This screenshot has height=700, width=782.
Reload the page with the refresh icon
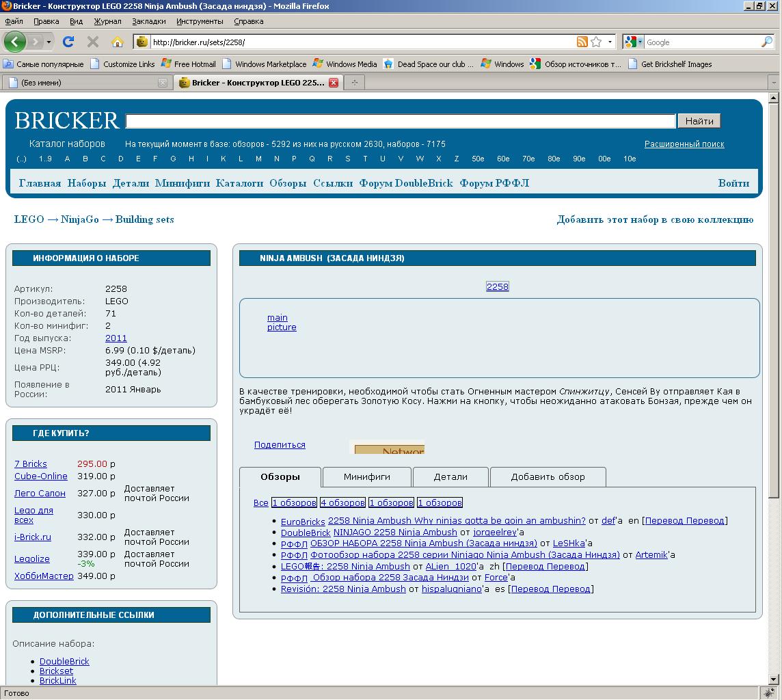[68, 42]
